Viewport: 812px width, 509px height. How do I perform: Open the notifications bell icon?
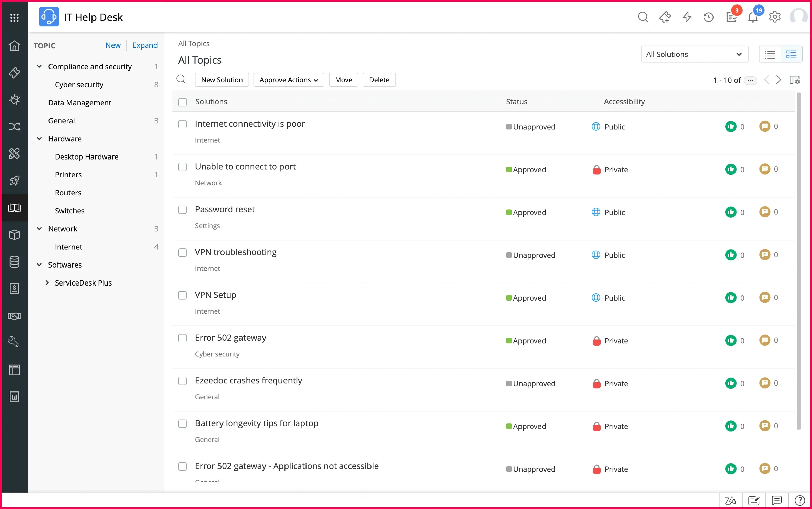[x=753, y=17]
